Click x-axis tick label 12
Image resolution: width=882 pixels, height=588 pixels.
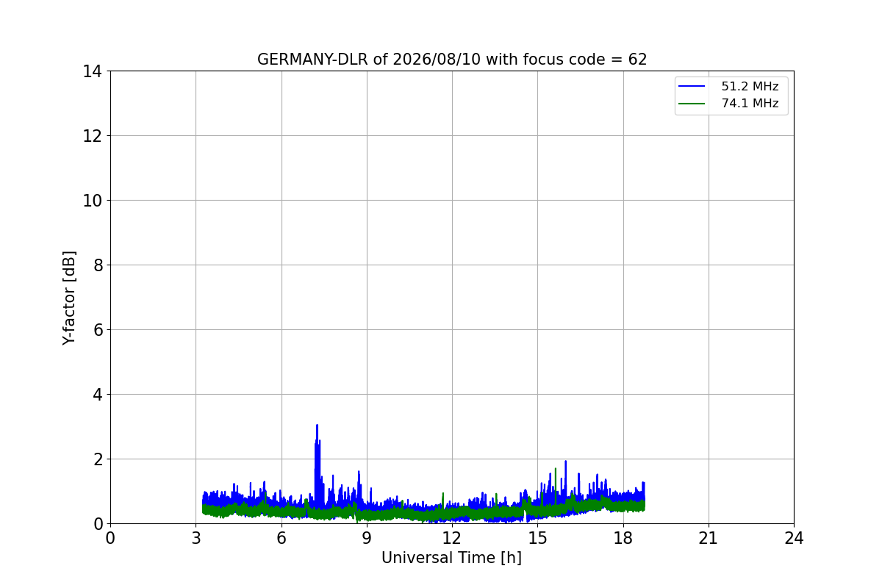click(452, 538)
